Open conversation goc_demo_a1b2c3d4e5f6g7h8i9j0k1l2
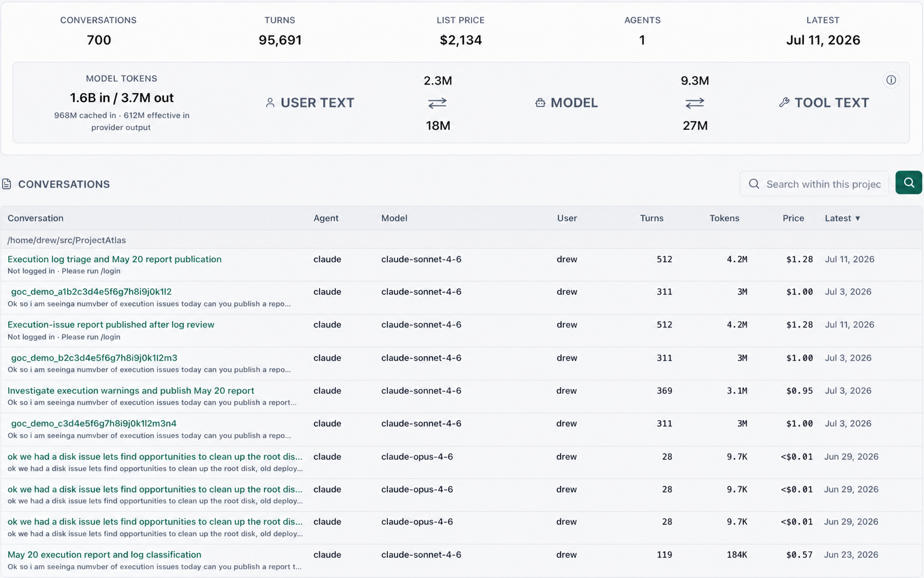The image size is (924, 578). point(91,291)
